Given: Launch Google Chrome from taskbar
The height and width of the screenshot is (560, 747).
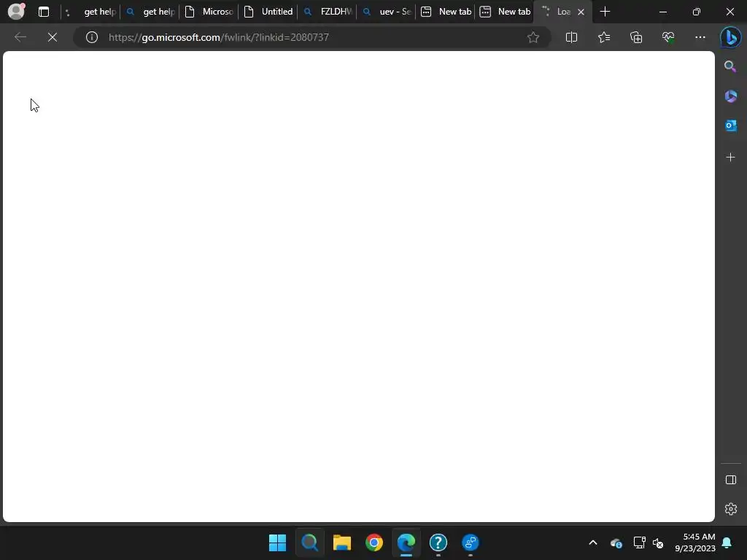Looking at the screenshot, I should (374, 542).
